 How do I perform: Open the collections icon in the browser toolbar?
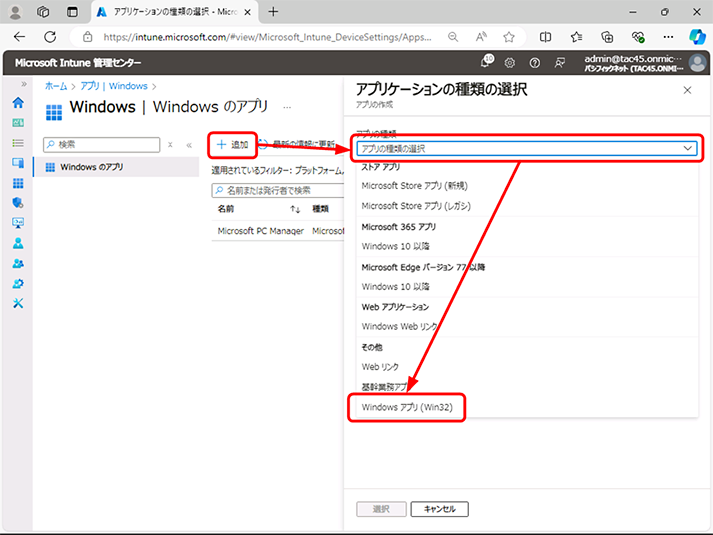tap(607, 37)
